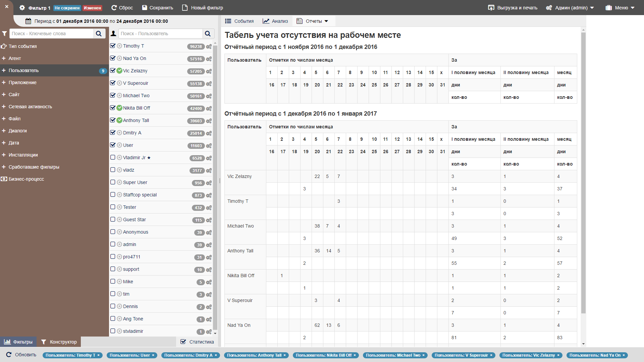Click the Refresh (Обновить) icon button
Image resolution: width=644 pixels, height=362 pixels.
9,355
